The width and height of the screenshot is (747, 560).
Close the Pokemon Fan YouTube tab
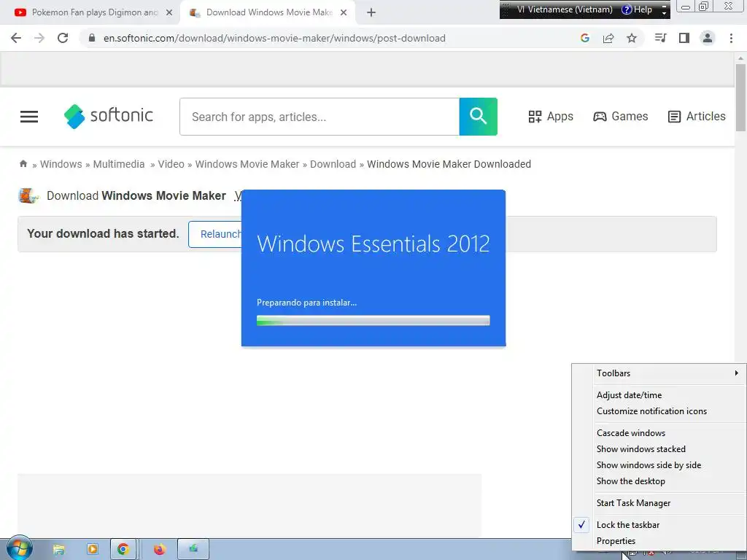pos(169,12)
